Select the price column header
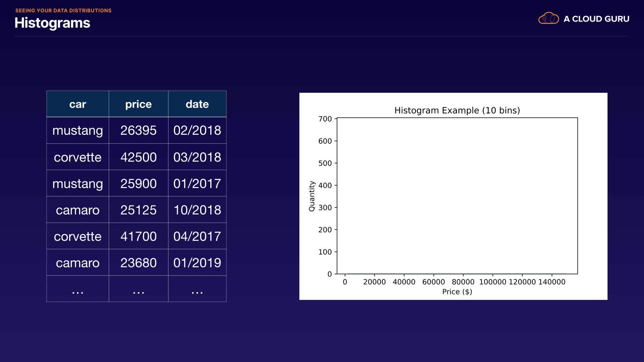 [138, 104]
